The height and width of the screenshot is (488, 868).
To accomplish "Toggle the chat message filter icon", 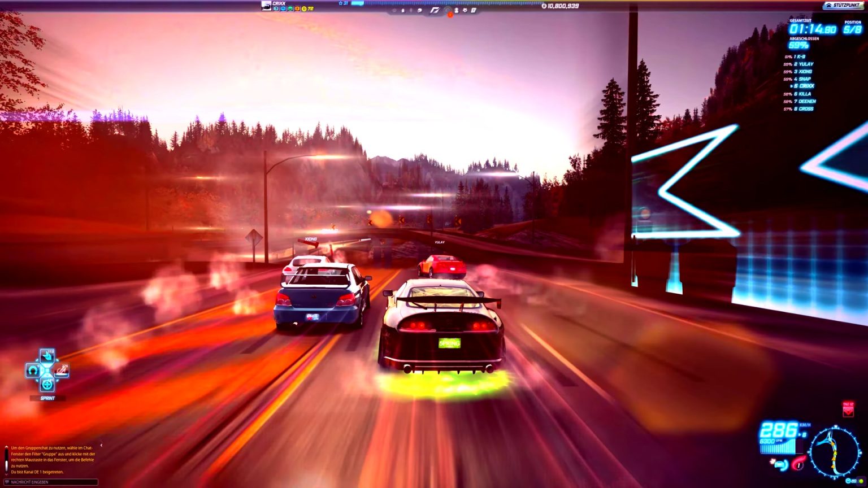I will click(7, 481).
